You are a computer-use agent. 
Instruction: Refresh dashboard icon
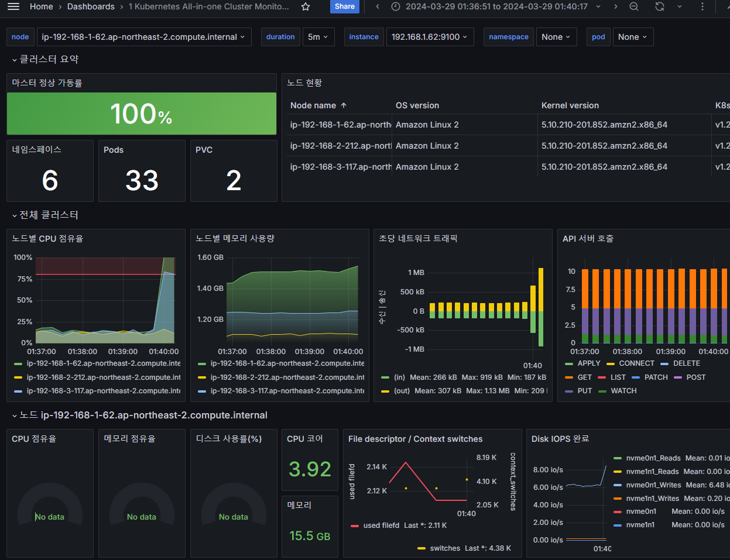660,6
